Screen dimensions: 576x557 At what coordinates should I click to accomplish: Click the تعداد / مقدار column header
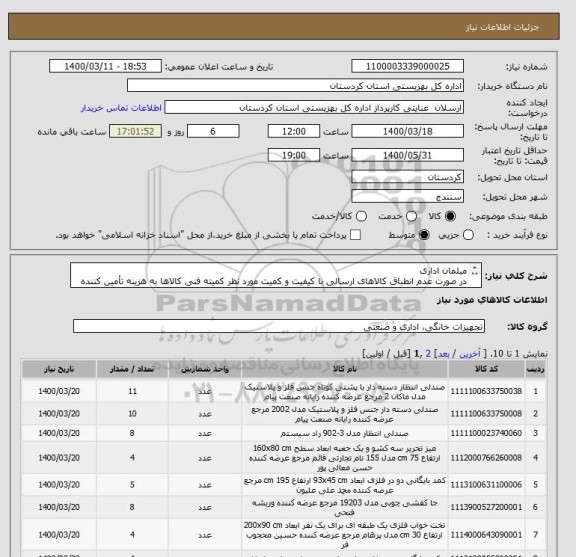(132, 369)
